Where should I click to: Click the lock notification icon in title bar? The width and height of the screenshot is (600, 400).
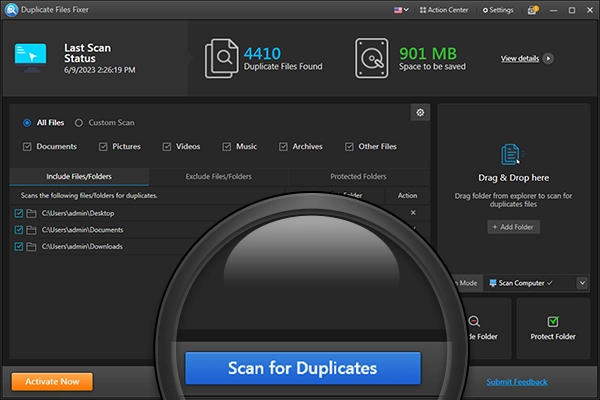click(533, 10)
